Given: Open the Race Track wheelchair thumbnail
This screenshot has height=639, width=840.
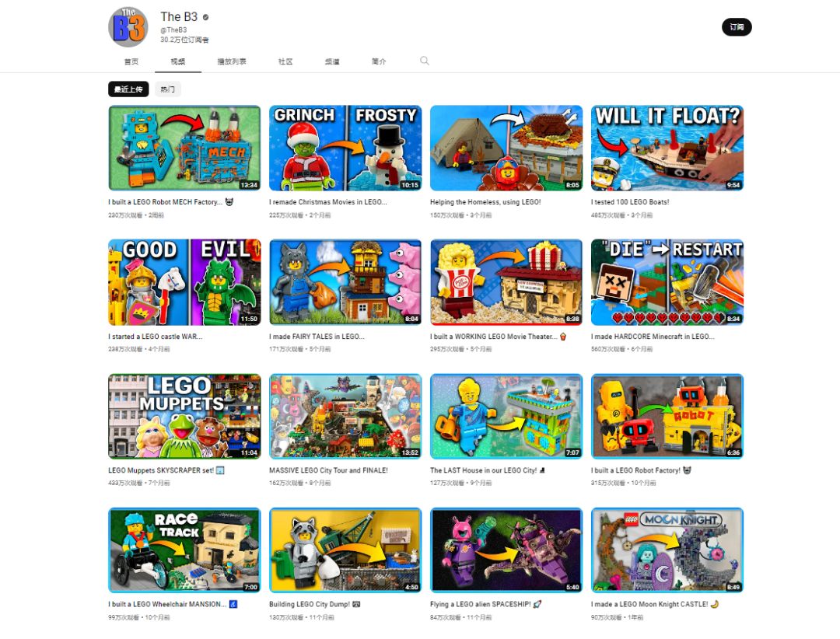Looking at the screenshot, I should pos(184,550).
